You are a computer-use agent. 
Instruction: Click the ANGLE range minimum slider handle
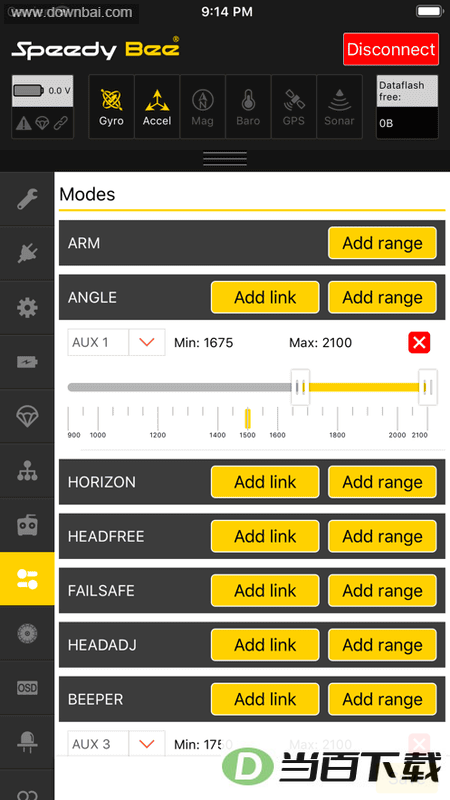click(x=300, y=387)
